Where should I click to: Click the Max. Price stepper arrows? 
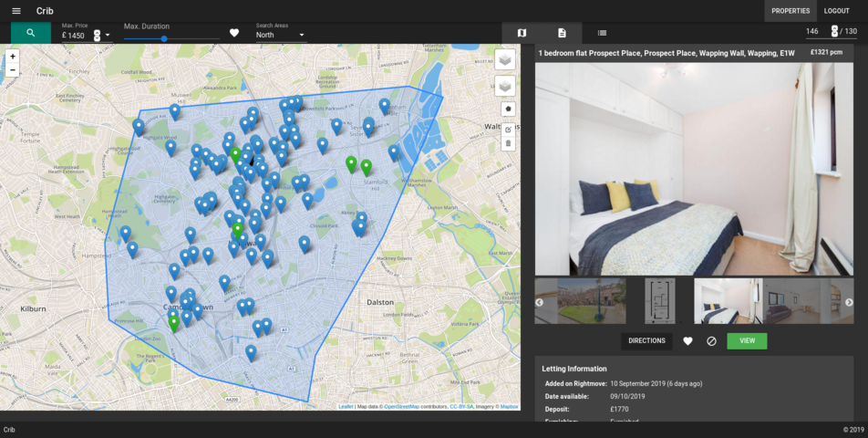point(97,36)
